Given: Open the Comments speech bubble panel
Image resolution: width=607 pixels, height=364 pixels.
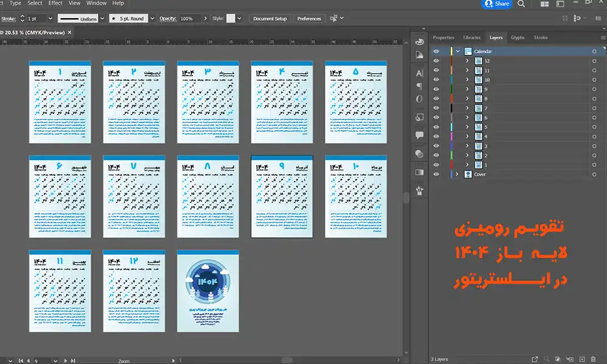Looking at the screenshot, I should tap(419, 135).
